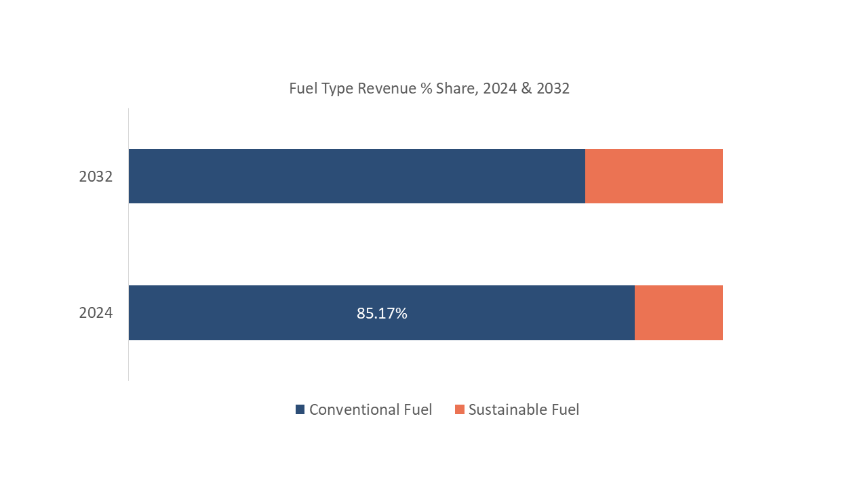The width and height of the screenshot is (868, 488).
Task: Click the blue Conventional Fuel legend swatch
Action: point(300,409)
